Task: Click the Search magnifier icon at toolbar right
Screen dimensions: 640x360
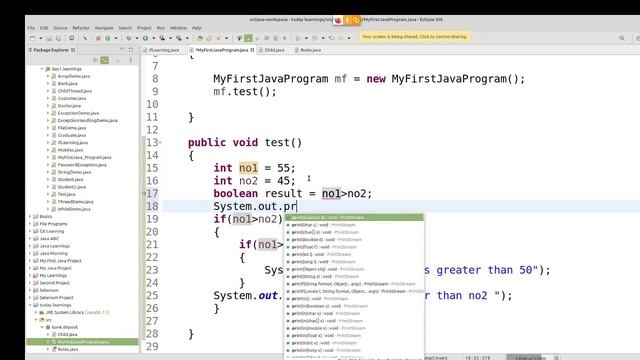Action: [x=622, y=38]
